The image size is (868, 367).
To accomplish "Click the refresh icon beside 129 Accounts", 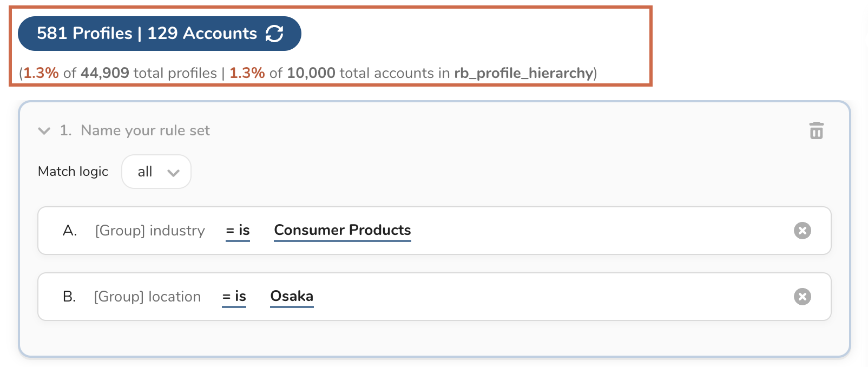I will pyautogui.click(x=274, y=34).
